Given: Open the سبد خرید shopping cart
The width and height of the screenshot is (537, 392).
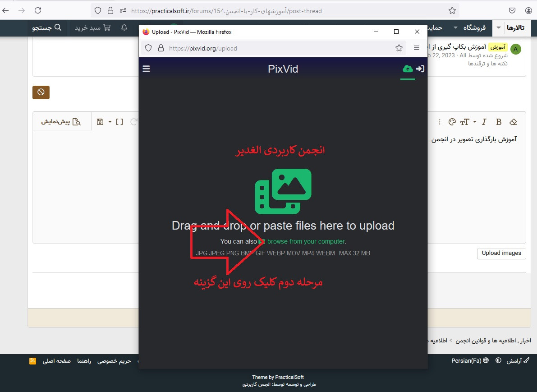Looking at the screenshot, I should tap(92, 28).
